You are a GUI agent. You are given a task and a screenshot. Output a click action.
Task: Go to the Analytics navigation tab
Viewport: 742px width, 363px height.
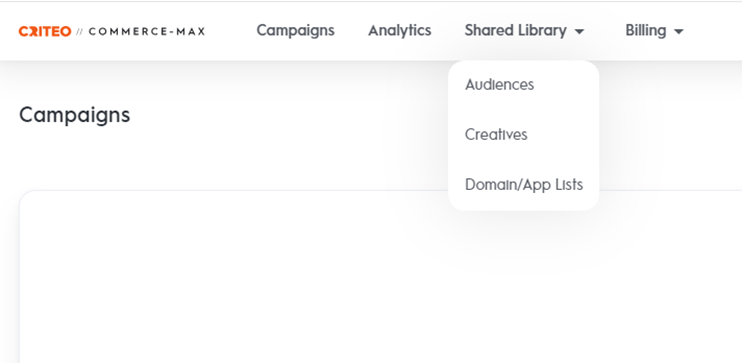[399, 31]
